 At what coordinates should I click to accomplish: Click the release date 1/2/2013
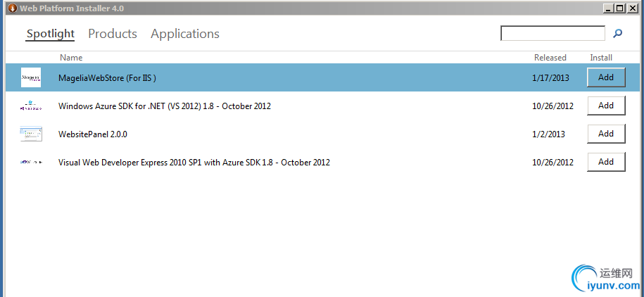pos(549,134)
